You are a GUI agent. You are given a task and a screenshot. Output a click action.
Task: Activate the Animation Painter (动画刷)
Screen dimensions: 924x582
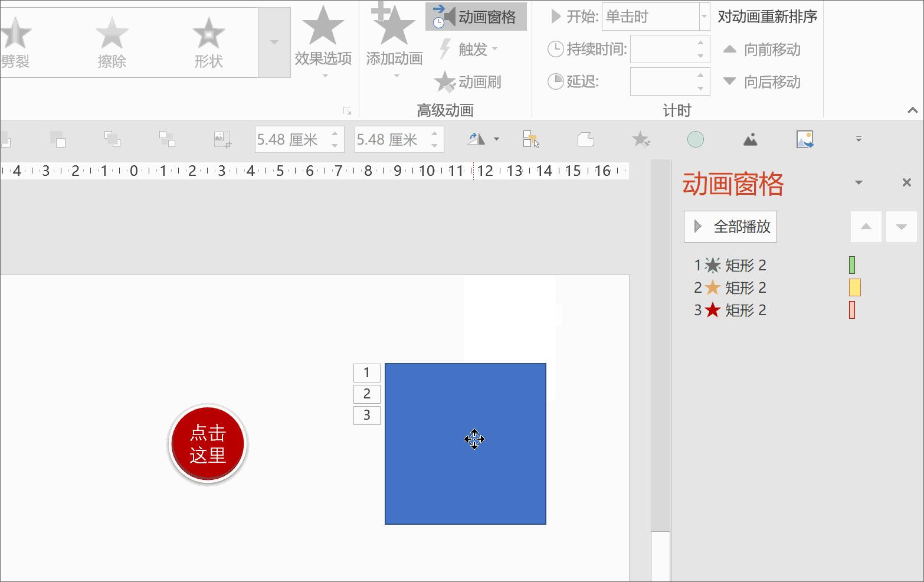coord(468,82)
